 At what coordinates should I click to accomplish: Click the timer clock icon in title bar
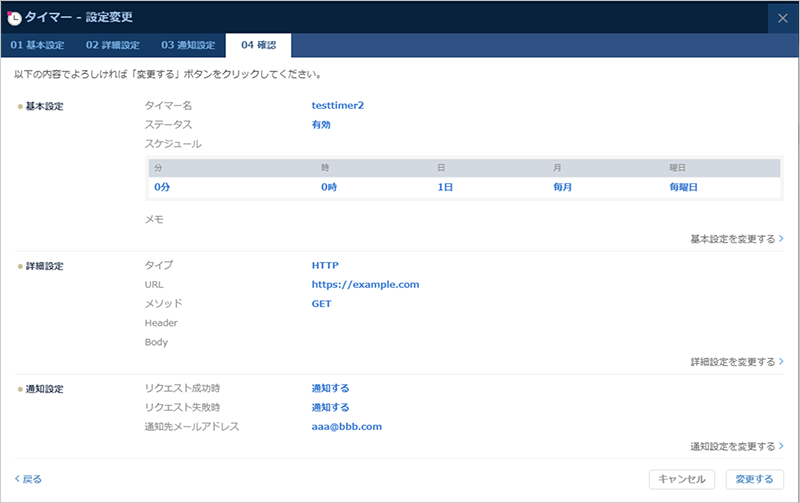14,18
